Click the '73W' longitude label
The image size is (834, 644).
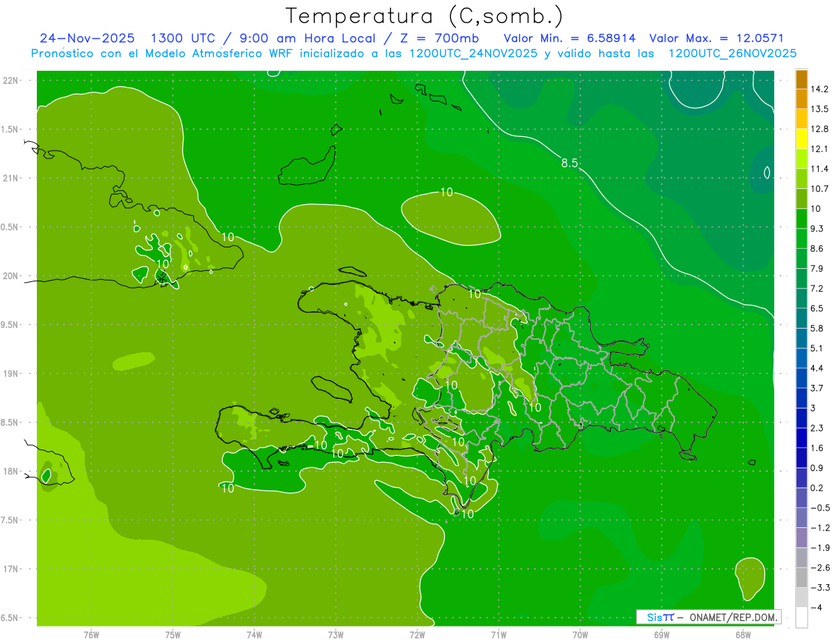[336, 634]
